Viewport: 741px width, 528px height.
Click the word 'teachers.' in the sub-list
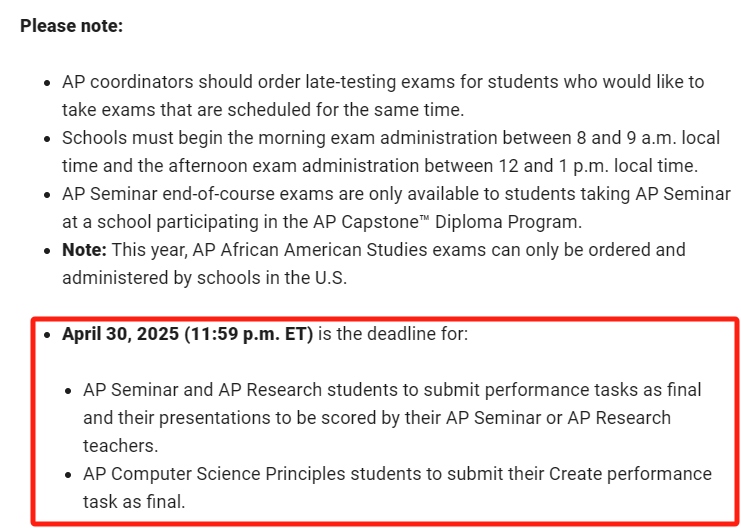point(121,446)
